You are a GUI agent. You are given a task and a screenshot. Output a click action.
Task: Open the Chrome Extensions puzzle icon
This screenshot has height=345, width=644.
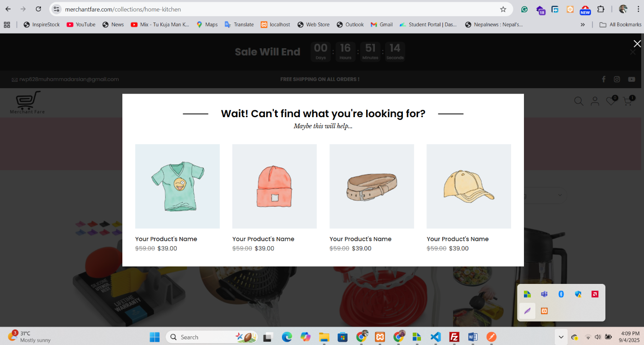600,9
